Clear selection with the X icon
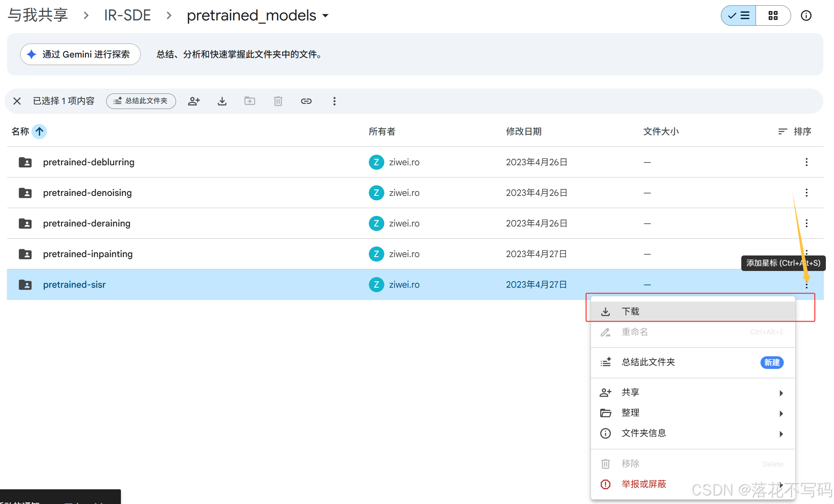Image resolution: width=834 pixels, height=504 pixels. [x=17, y=101]
